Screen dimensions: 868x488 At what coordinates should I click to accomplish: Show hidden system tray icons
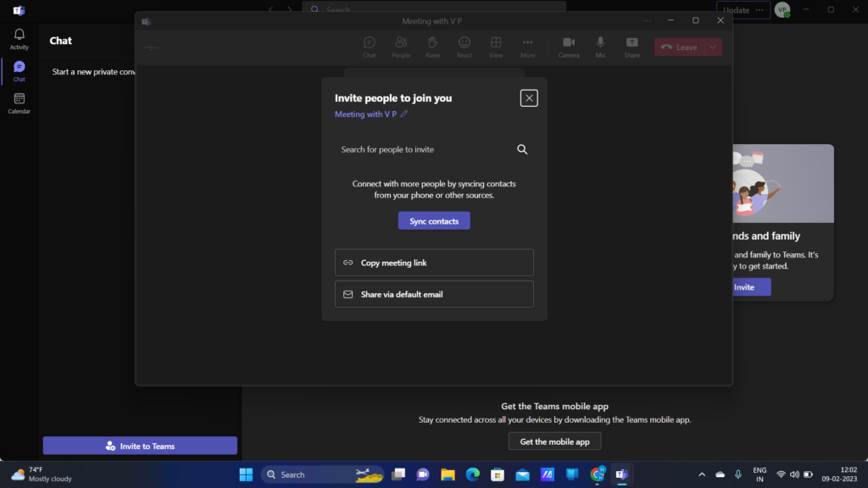(702, 474)
